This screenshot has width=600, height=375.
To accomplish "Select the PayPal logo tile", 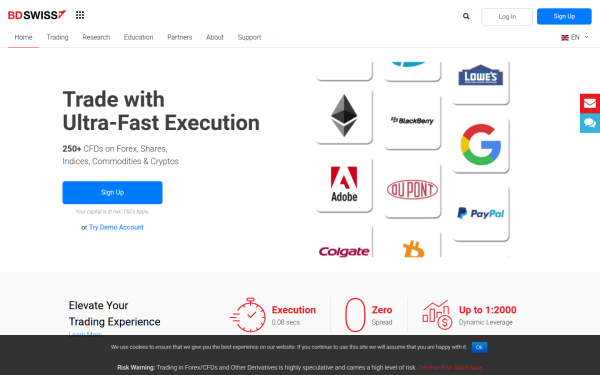I will coord(481,213).
